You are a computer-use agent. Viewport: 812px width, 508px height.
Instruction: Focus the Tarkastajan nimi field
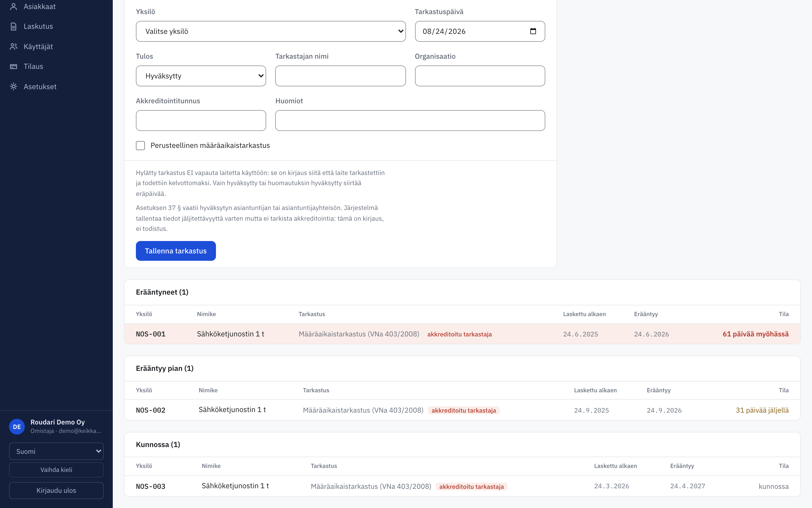340,76
